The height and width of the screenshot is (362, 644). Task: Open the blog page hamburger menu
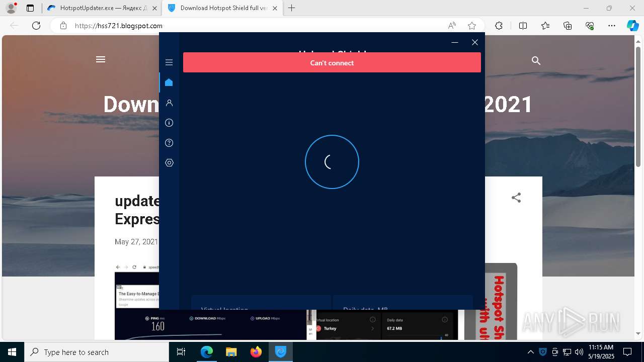point(101,59)
